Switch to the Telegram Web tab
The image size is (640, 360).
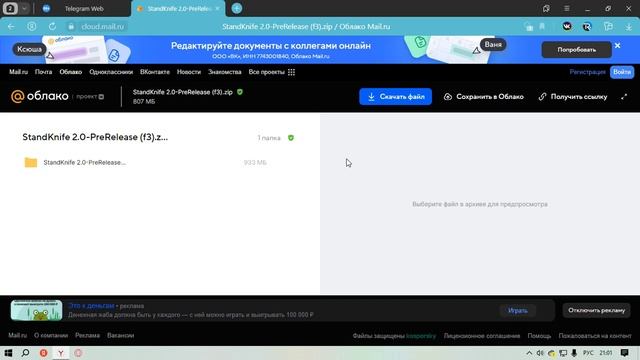(84, 8)
